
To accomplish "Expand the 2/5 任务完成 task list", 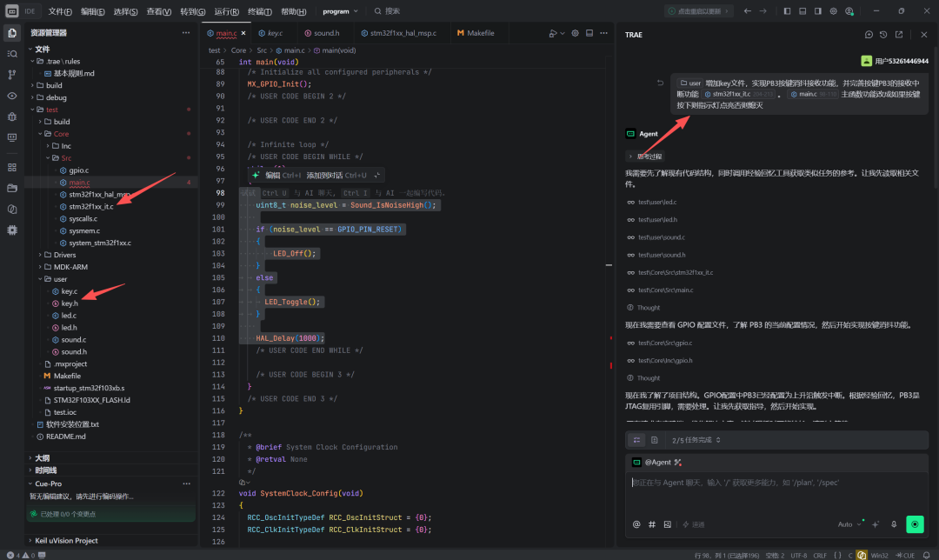I will pos(696,440).
